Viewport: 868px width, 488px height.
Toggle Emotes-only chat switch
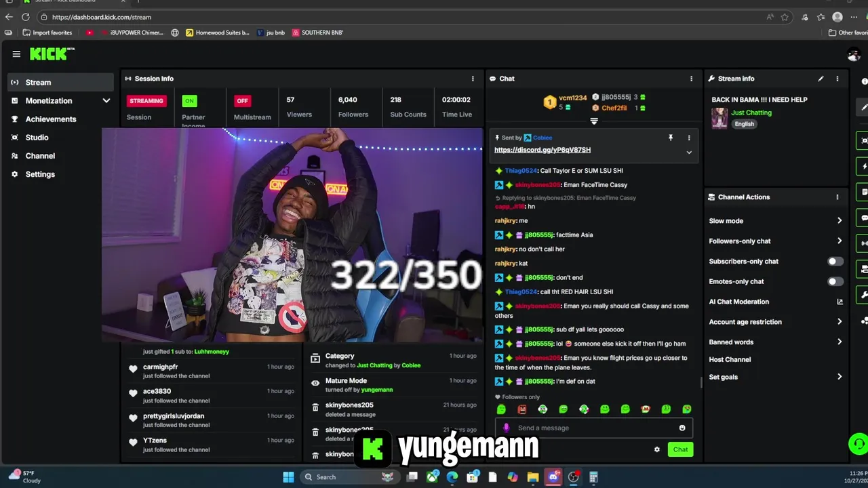click(x=835, y=282)
